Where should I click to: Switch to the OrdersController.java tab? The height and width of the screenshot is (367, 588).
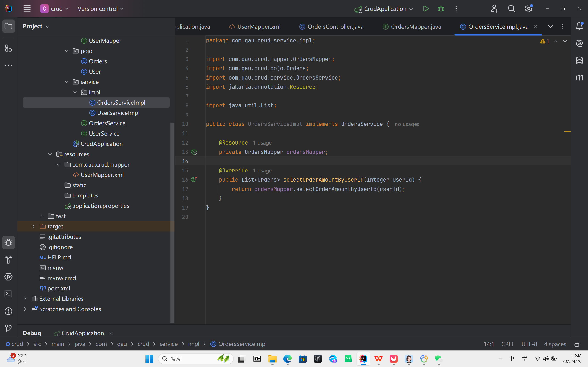click(x=335, y=26)
